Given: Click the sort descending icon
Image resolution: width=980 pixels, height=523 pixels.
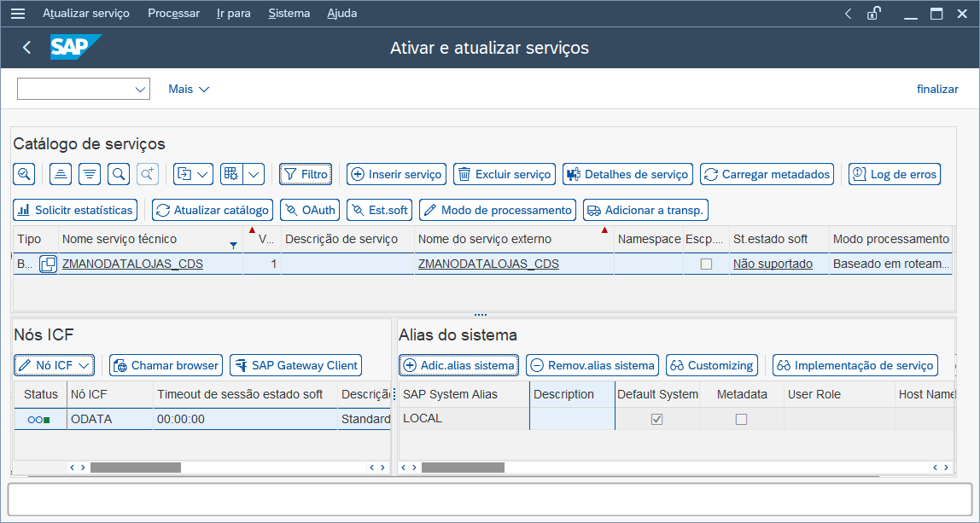Looking at the screenshot, I should (x=90, y=174).
